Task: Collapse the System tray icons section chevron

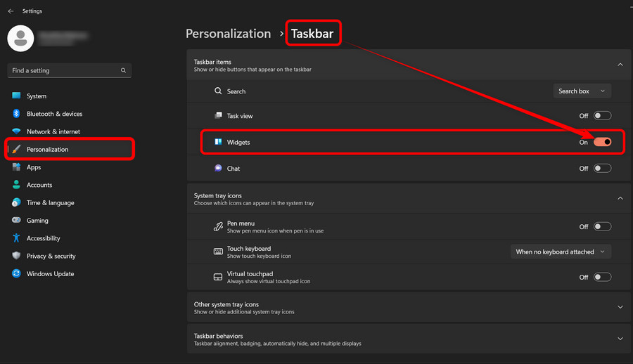Action: (620, 199)
